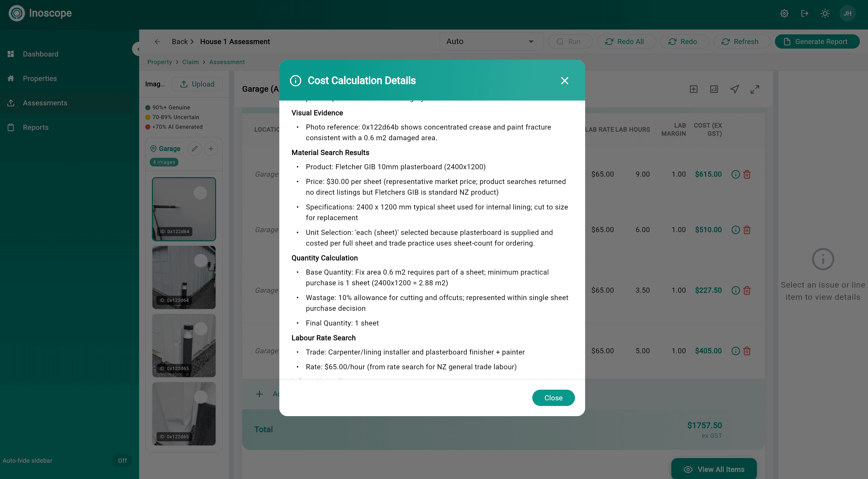Add to Garage with plus circle icon
Image resolution: width=868 pixels, height=479 pixels.
point(211,149)
